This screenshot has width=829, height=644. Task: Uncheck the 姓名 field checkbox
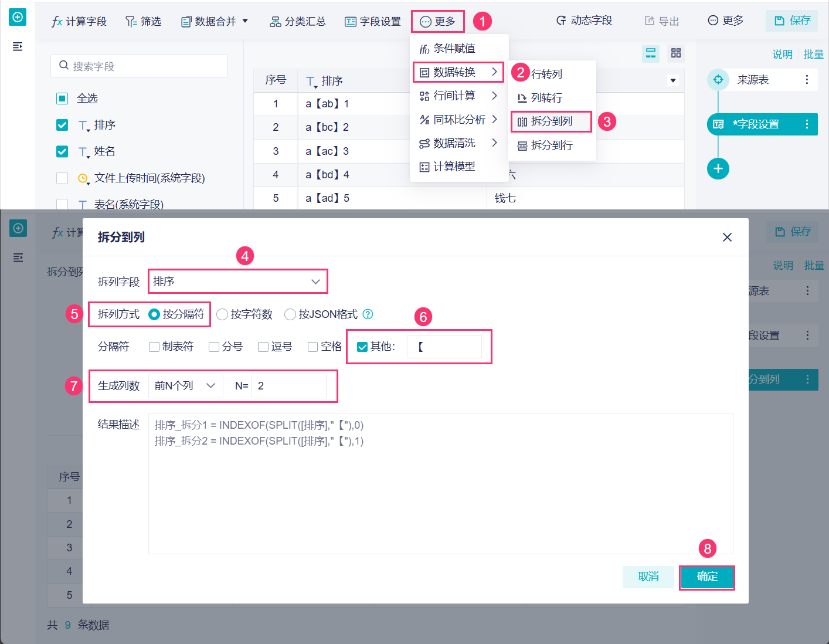(62, 151)
